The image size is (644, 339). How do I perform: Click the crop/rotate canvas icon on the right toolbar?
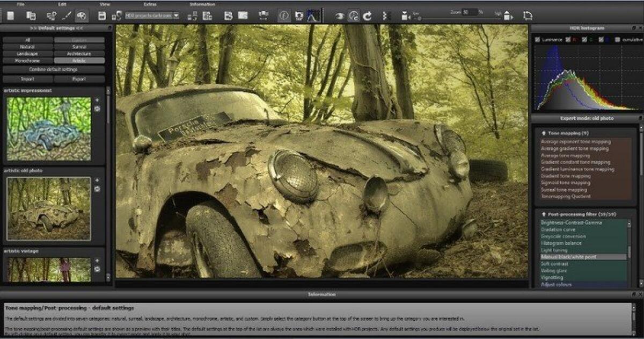point(529,15)
